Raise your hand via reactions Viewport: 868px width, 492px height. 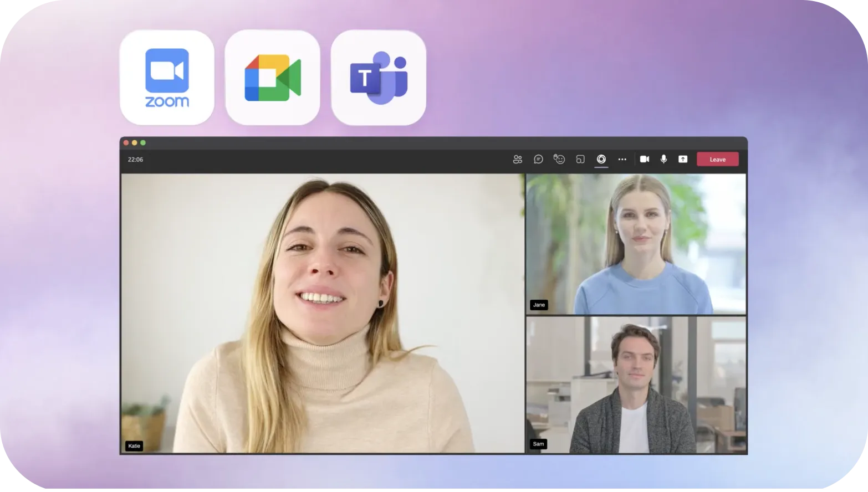click(559, 159)
